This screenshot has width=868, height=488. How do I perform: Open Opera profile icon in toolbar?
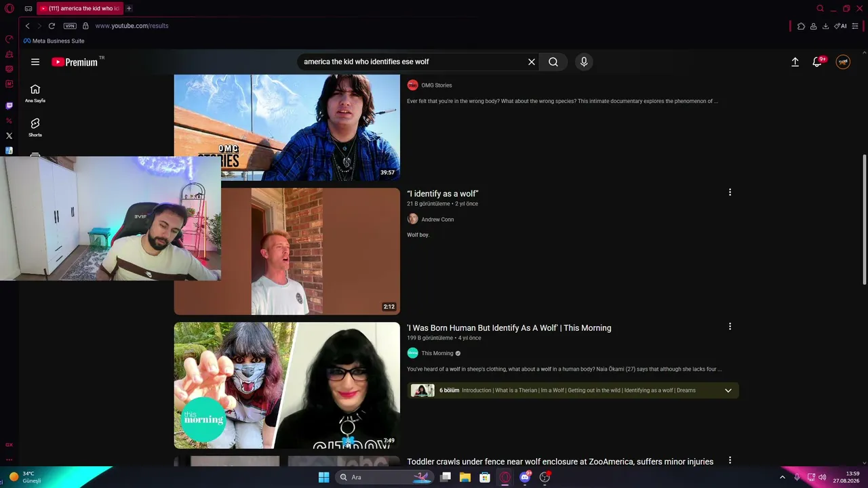coord(813,26)
